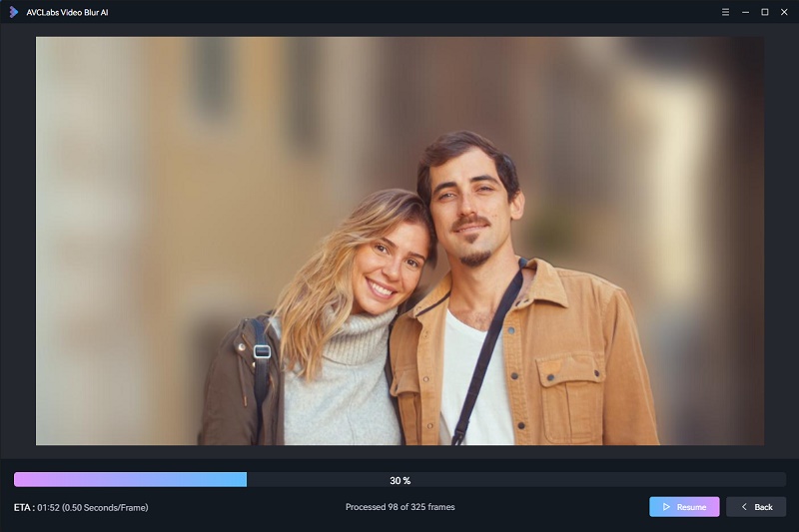Click the ETA 01:52 status text
Image resolution: width=799 pixels, height=532 pixels.
point(81,508)
